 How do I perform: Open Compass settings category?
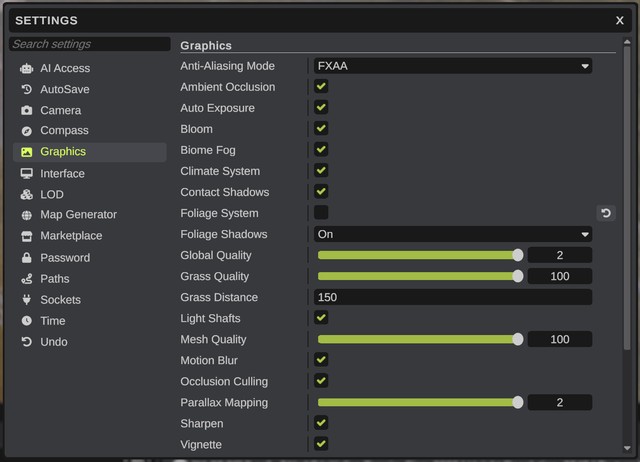89,131
